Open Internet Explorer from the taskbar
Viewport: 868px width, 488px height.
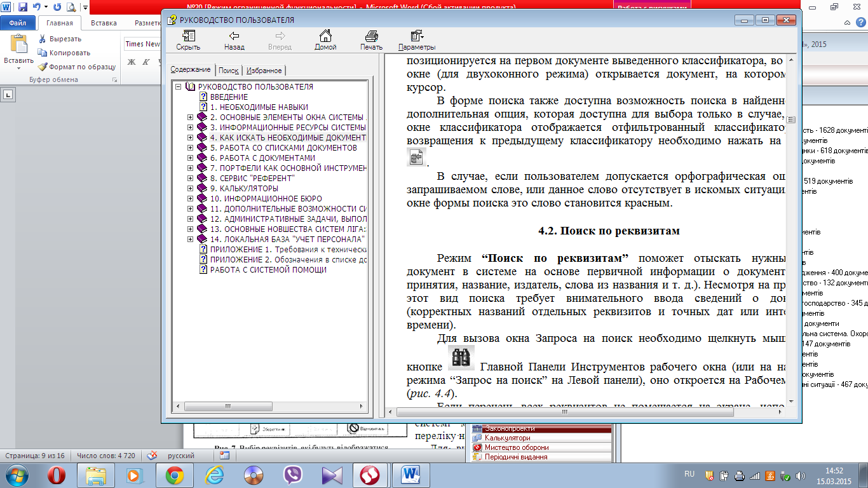coord(214,475)
